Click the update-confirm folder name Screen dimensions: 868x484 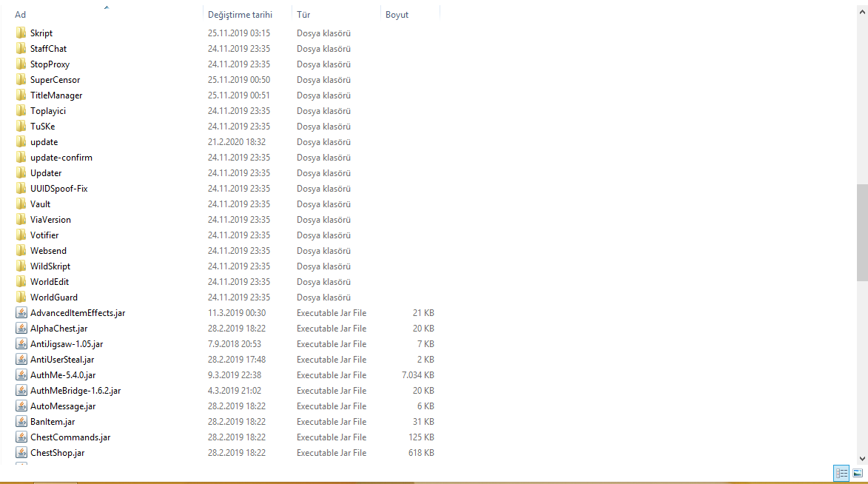[x=61, y=158]
